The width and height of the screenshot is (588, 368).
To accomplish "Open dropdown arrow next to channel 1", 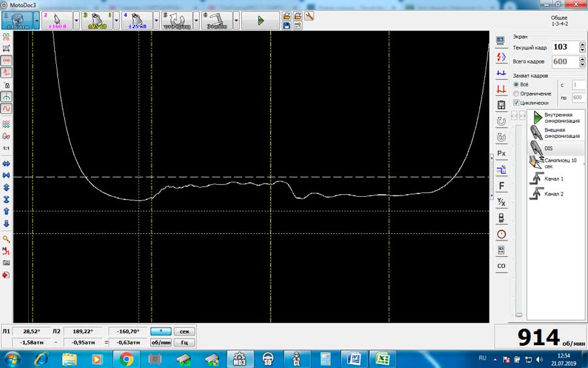I will pos(37,20).
